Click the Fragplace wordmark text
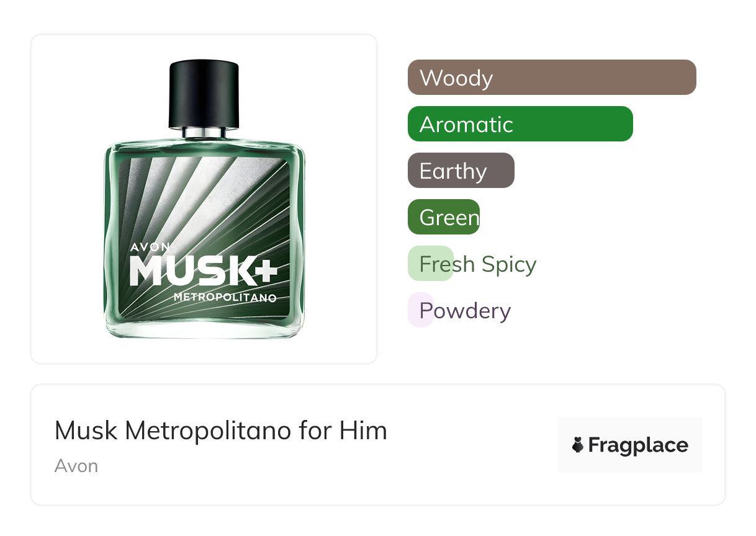 point(638,445)
